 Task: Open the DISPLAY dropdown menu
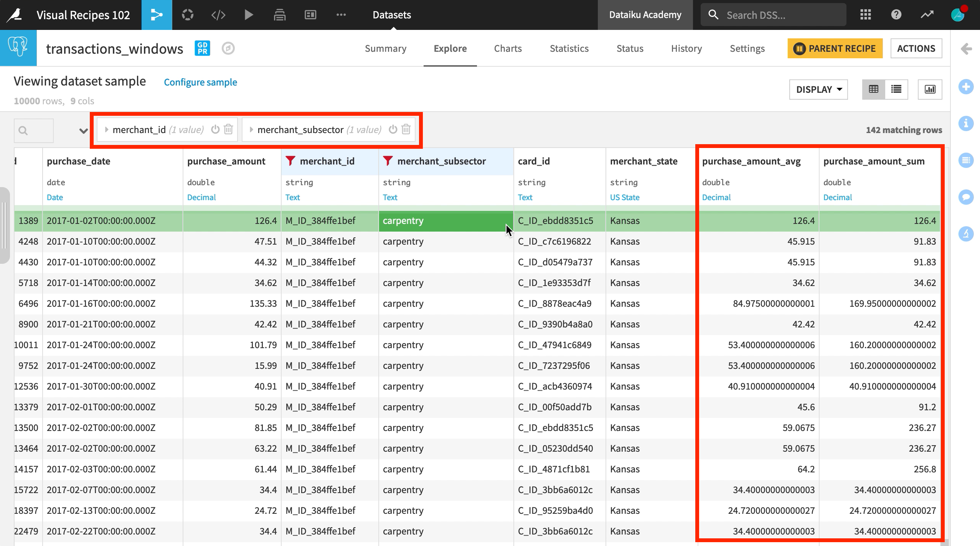[x=818, y=89]
